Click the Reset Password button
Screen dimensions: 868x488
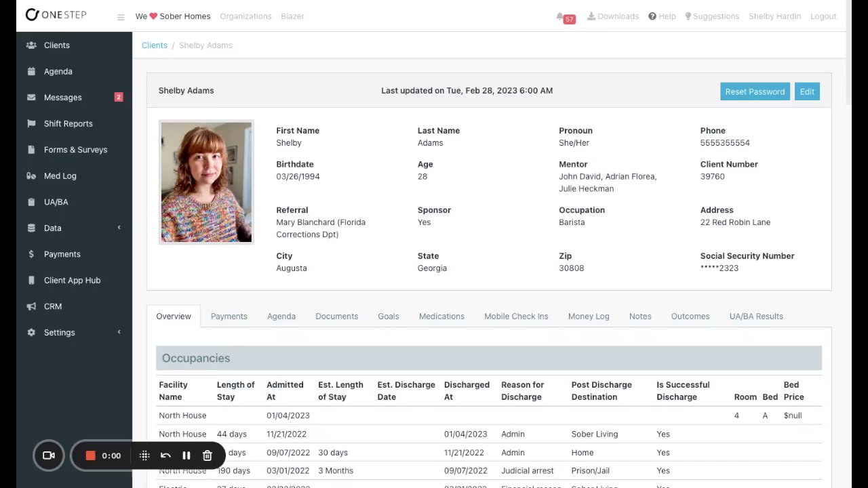(755, 91)
